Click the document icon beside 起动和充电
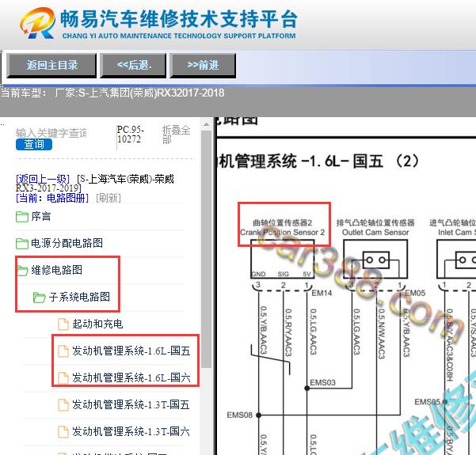 63,324
